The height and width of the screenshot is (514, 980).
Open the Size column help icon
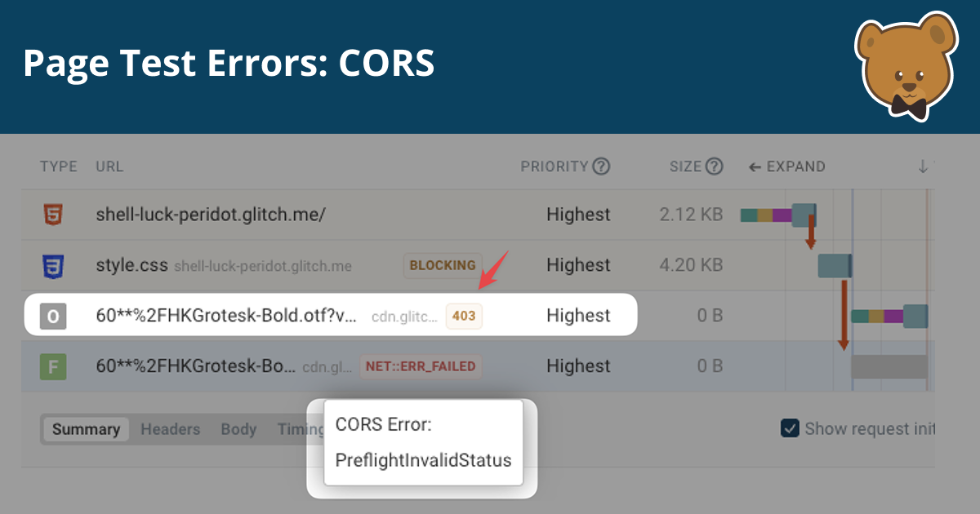(715, 166)
